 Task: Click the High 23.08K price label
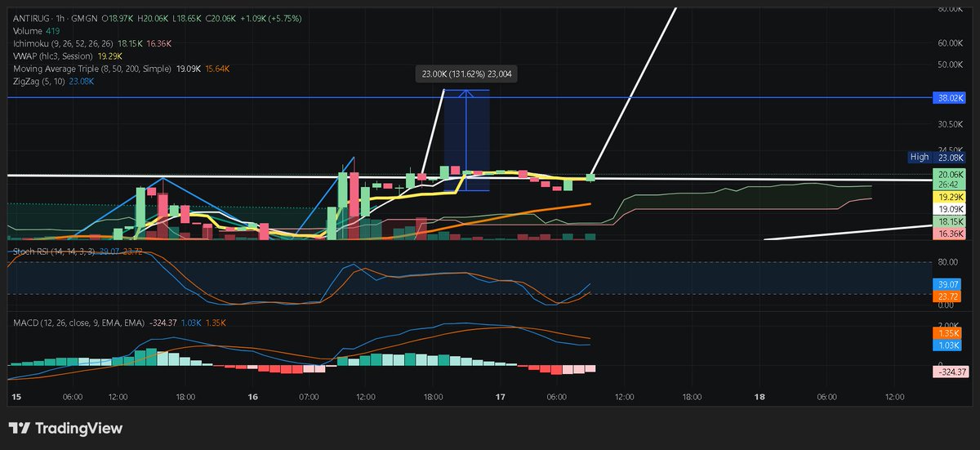point(938,157)
